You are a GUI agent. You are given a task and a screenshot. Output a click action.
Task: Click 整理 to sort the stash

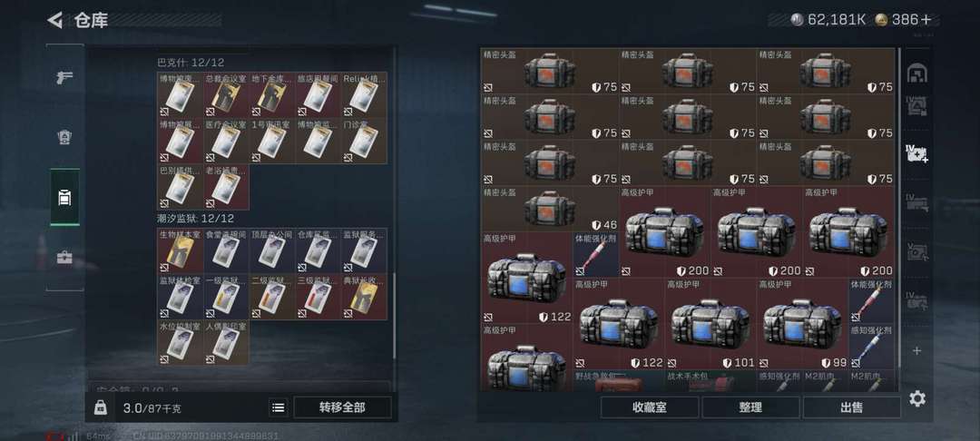pos(750,407)
